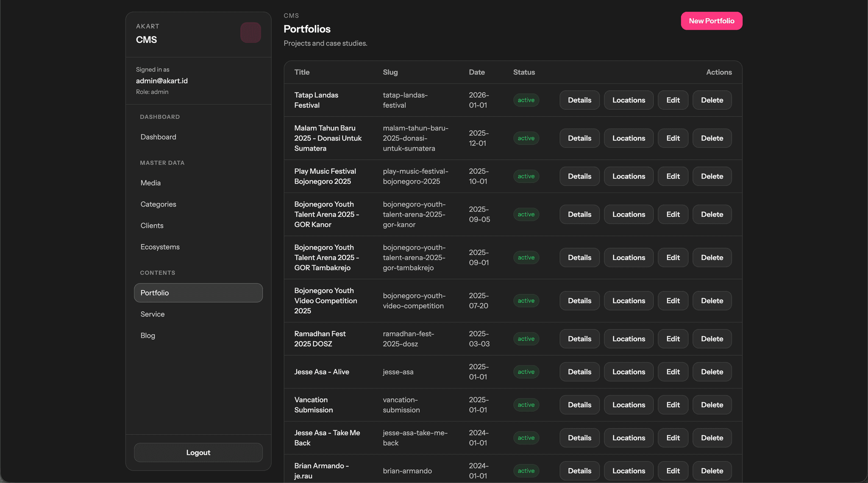Open the Blog content item
This screenshot has height=483, width=868.
pyautogui.click(x=147, y=335)
